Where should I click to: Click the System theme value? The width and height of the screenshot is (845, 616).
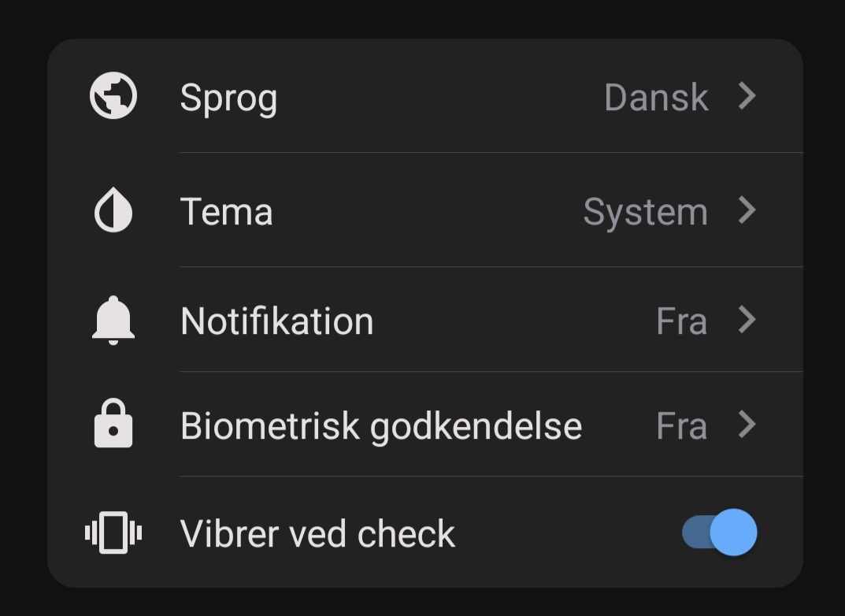click(645, 212)
